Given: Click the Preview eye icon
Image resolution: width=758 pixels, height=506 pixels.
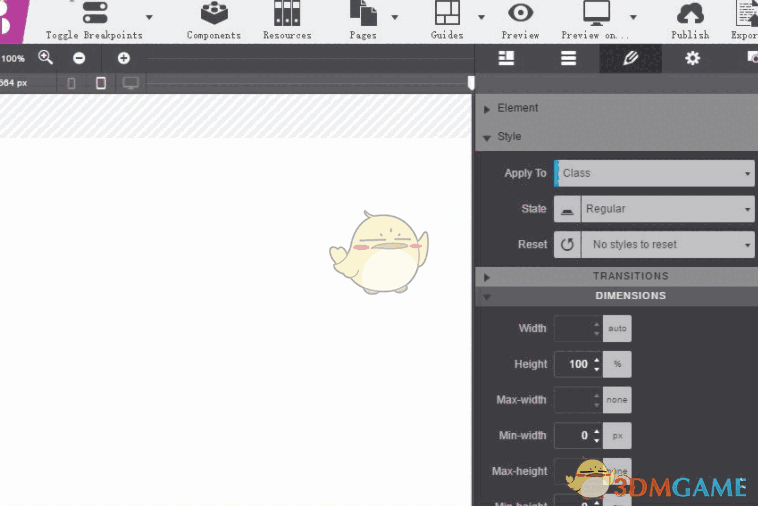Looking at the screenshot, I should coord(520,13).
